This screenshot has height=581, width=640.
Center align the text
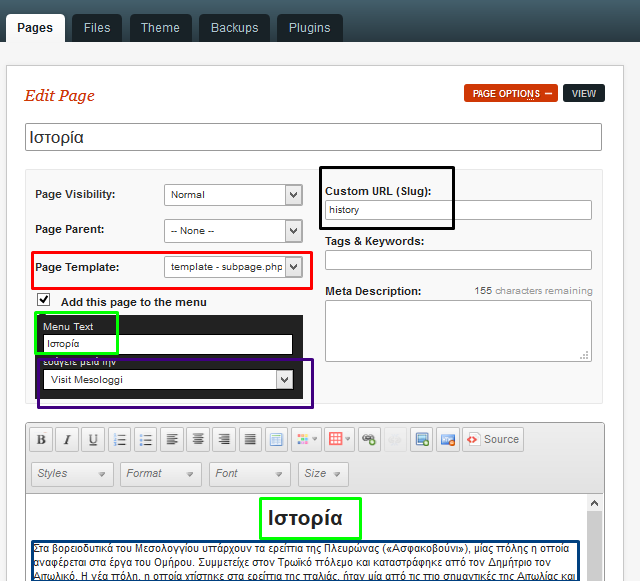coord(198,439)
